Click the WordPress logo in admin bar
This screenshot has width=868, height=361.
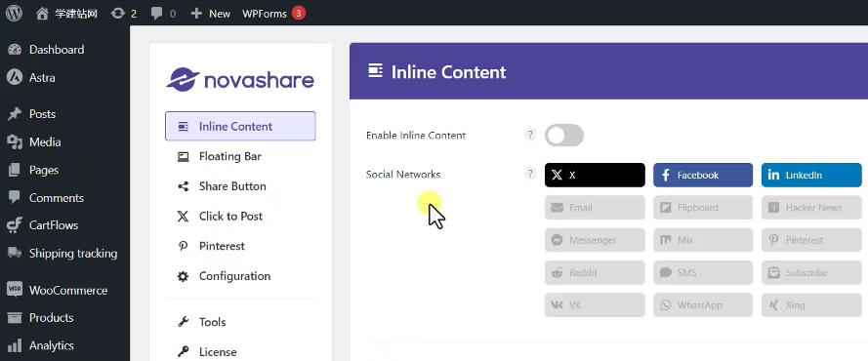[x=14, y=14]
